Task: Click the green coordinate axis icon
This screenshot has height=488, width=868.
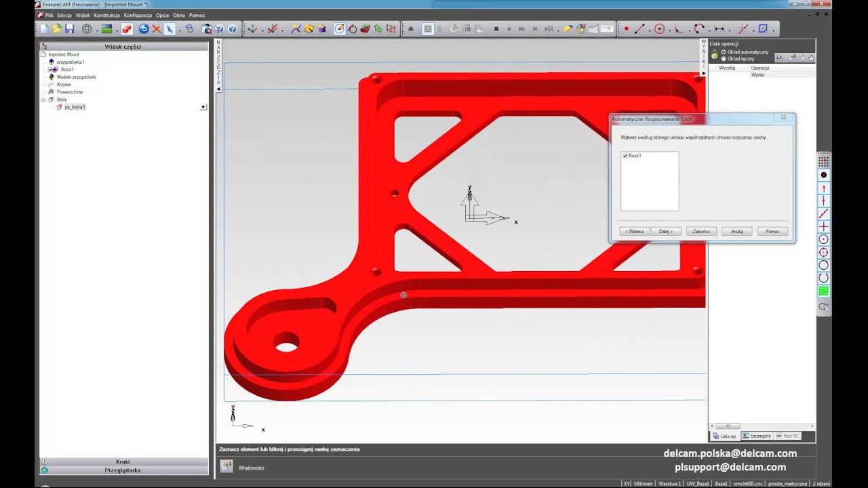Action: pyautogui.click(x=252, y=29)
